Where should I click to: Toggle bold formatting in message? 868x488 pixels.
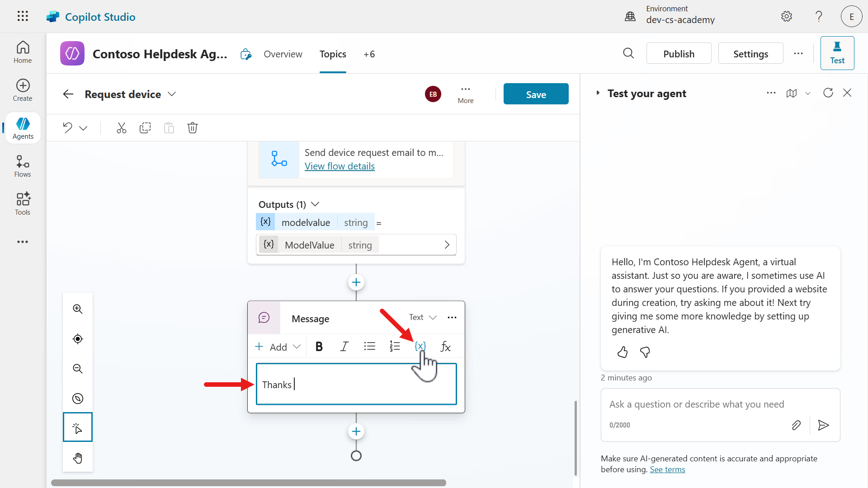319,347
